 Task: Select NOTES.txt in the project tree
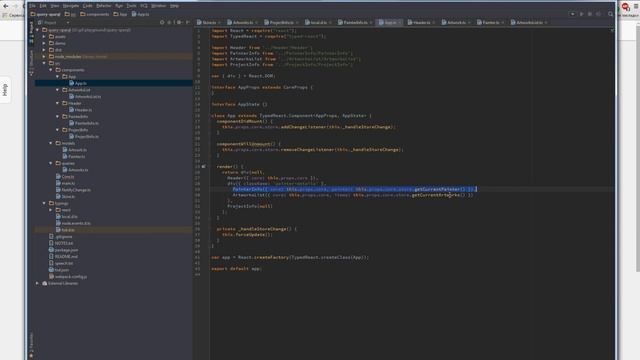point(61,243)
